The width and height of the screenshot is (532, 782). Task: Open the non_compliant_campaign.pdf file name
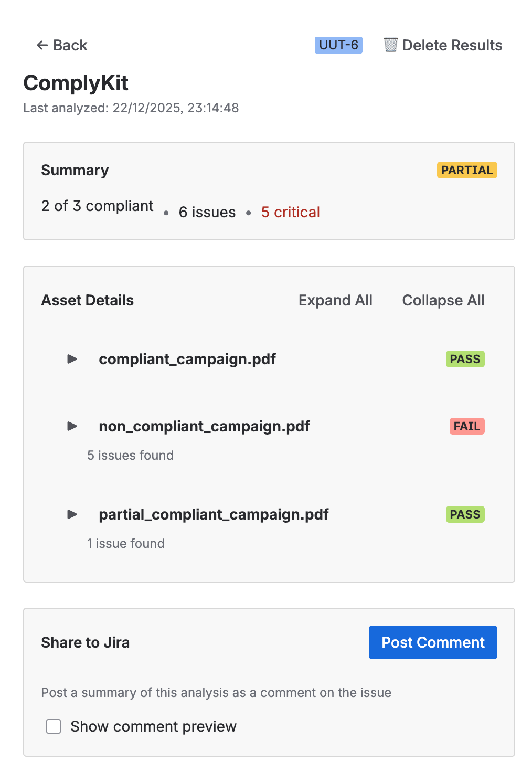pos(204,426)
